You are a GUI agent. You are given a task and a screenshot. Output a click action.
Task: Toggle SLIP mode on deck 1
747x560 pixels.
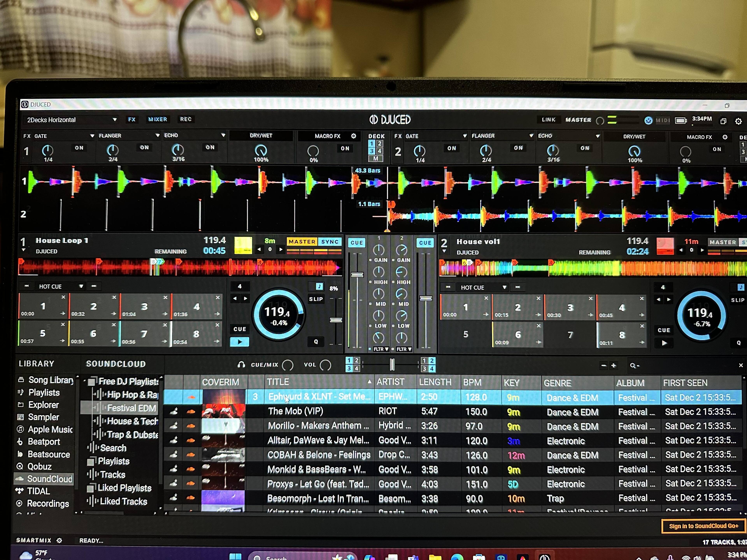(x=316, y=299)
